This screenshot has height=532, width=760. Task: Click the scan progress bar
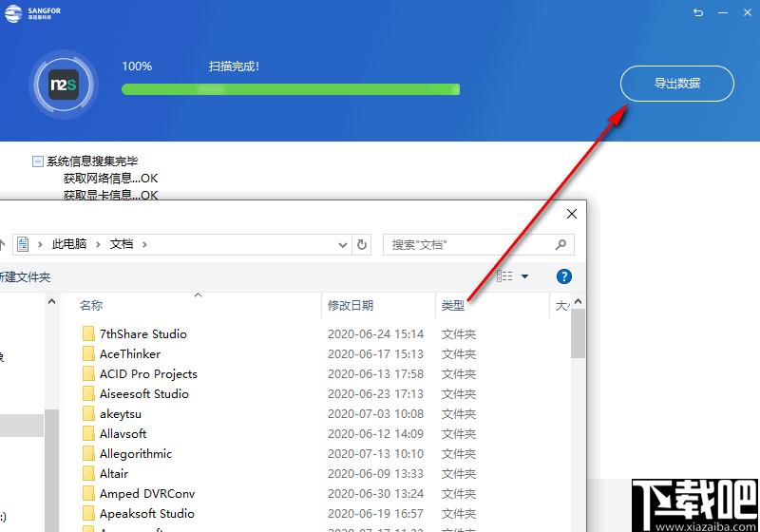tap(291, 89)
